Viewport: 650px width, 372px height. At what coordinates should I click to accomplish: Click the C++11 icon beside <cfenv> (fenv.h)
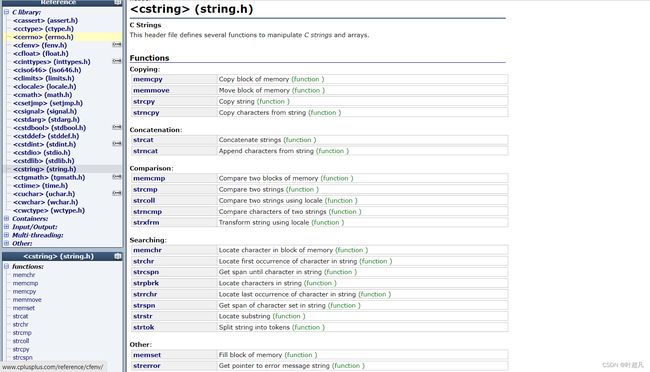coord(117,45)
